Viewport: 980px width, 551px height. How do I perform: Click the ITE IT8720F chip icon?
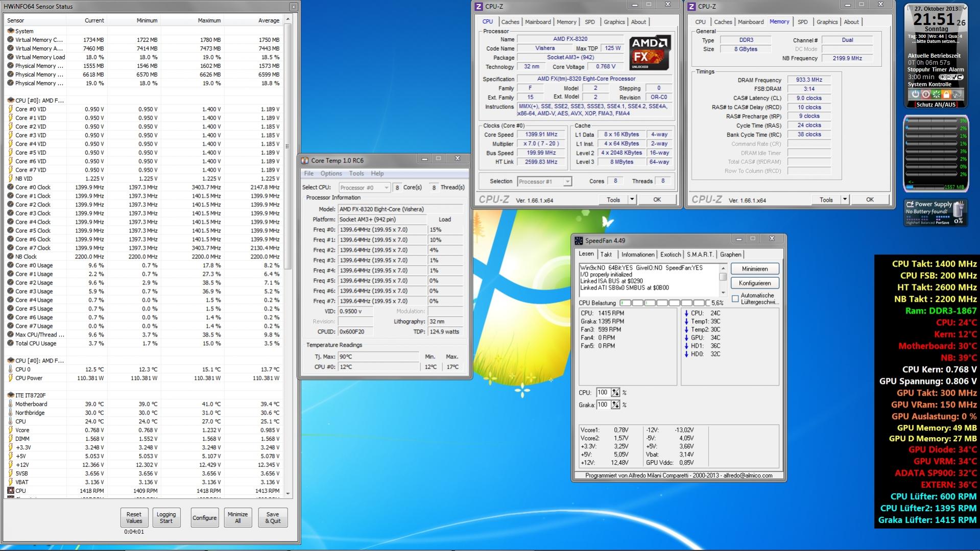click(10, 395)
